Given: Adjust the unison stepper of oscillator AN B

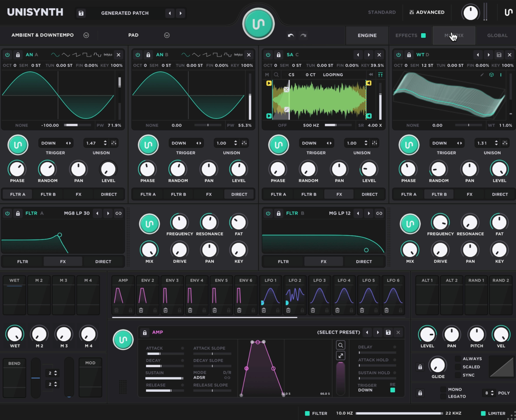Looking at the screenshot, I should coord(235,143).
